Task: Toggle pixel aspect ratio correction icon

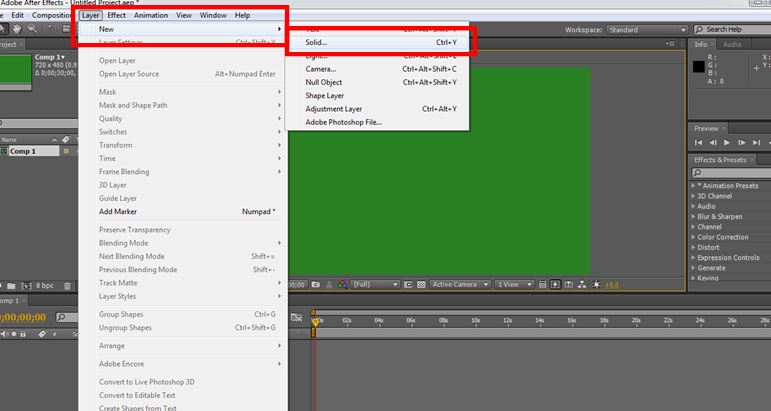Action: point(542,285)
